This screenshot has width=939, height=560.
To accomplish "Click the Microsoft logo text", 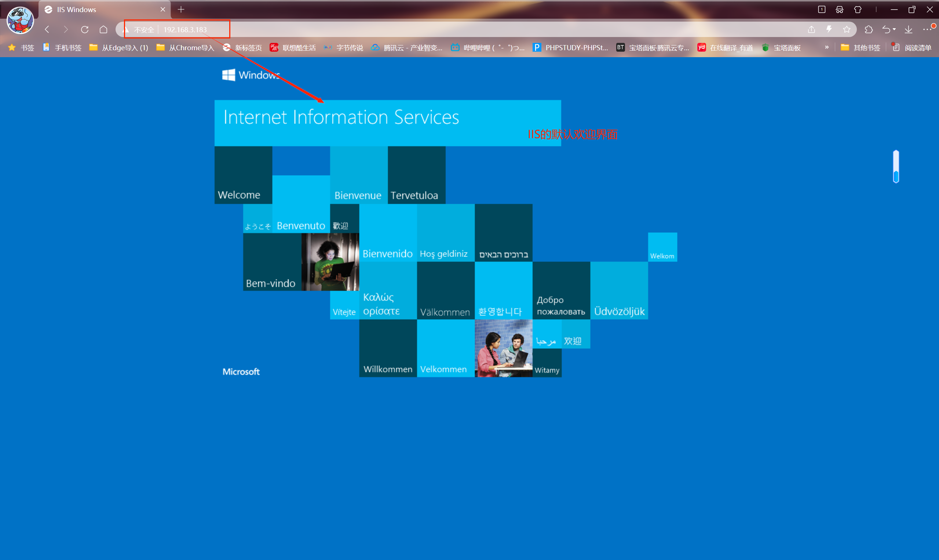I will (x=241, y=372).
